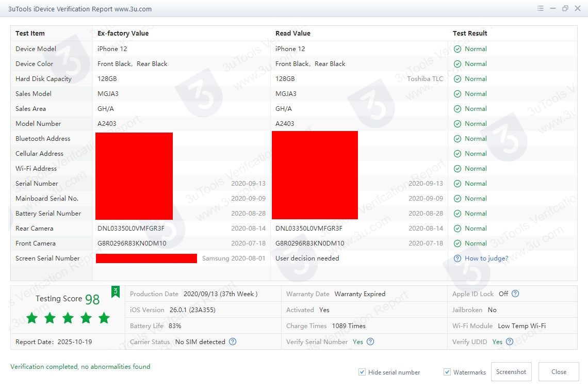Toggle the Hide serial number checkbox
Screen dimensions: 588x390
[x=362, y=372]
